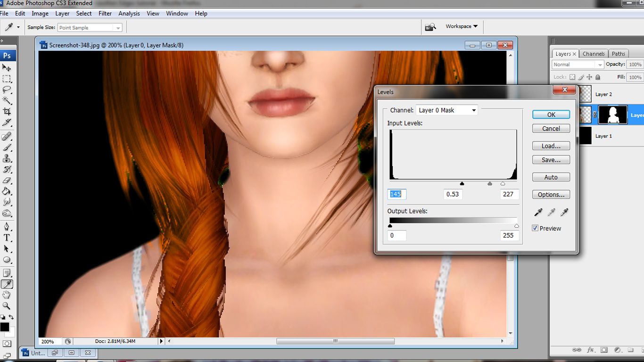This screenshot has width=644, height=362.
Task: Click the set white point eyedropper in Levels
Action: [564, 213]
